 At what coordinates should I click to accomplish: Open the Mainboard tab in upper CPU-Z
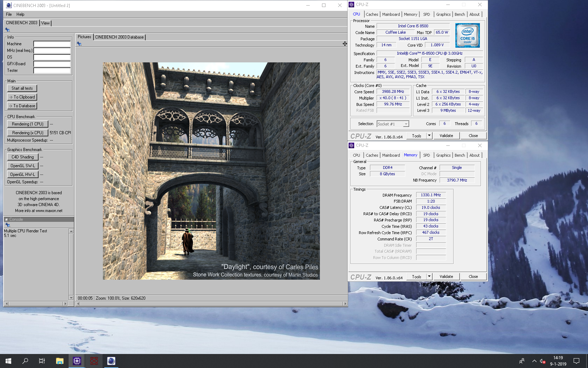tap(391, 14)
